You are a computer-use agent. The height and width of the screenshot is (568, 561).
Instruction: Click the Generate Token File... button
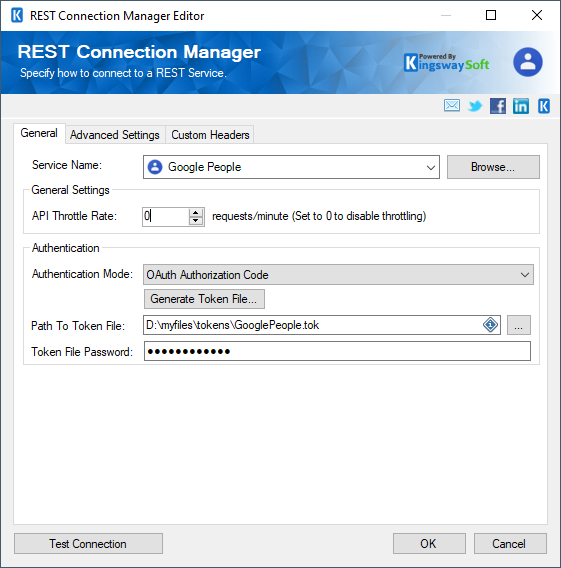204,299
